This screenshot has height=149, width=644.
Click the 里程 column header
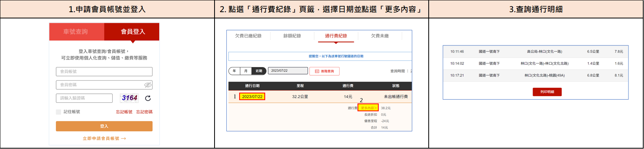point(300,86)
